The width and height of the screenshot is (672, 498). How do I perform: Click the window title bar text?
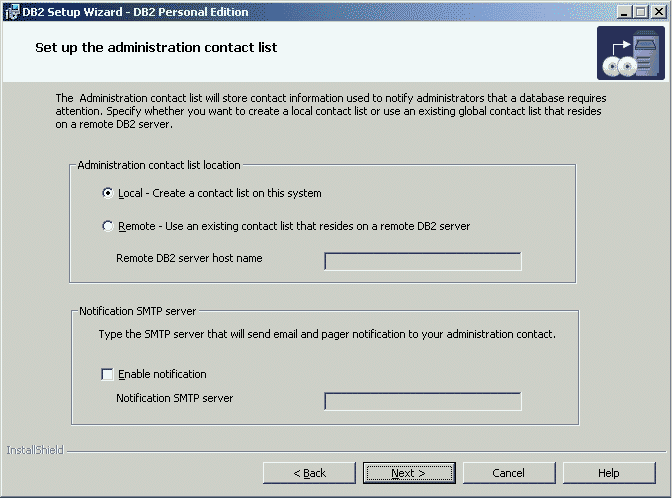[138, 11]
